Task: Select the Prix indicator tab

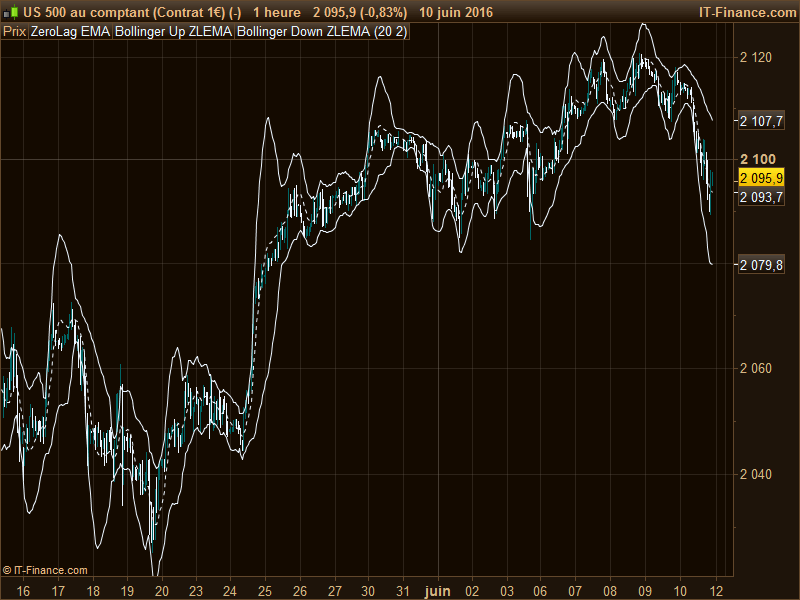Action: [x=14, y=32]
